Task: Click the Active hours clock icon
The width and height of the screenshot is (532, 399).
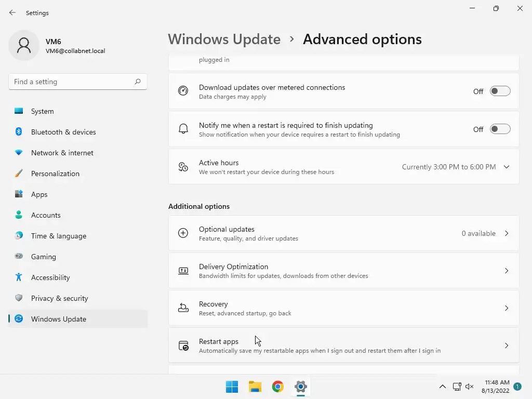Action: (183, 167)
